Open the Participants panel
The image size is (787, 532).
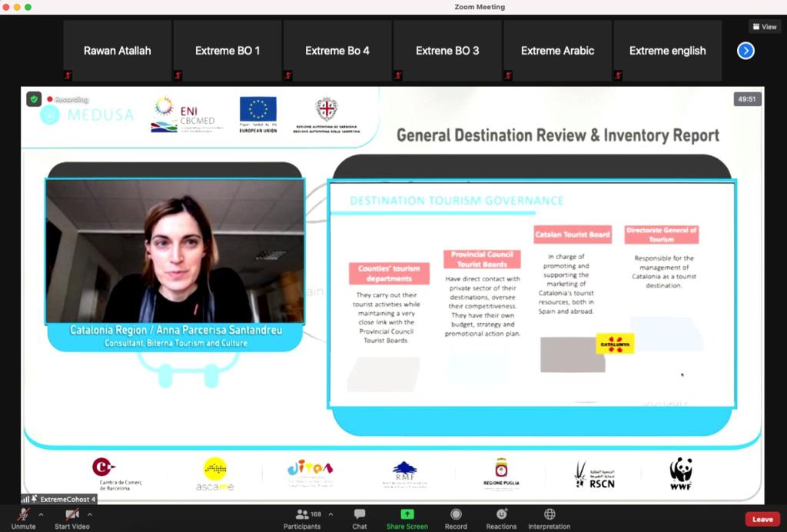[x=301, y=514]
